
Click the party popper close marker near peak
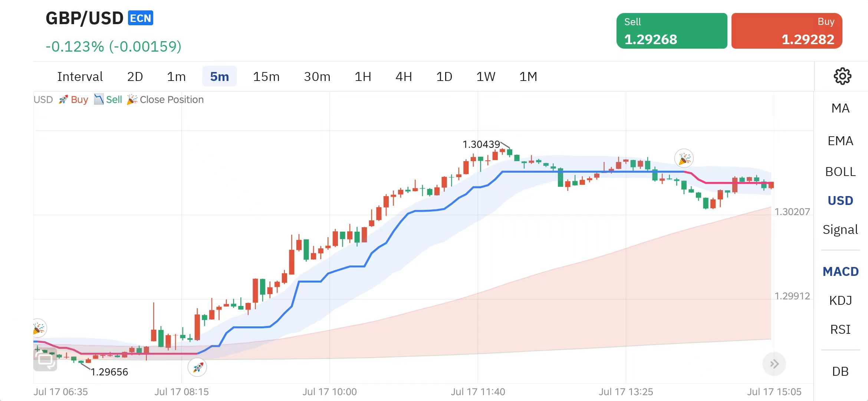tap(684, 159)
